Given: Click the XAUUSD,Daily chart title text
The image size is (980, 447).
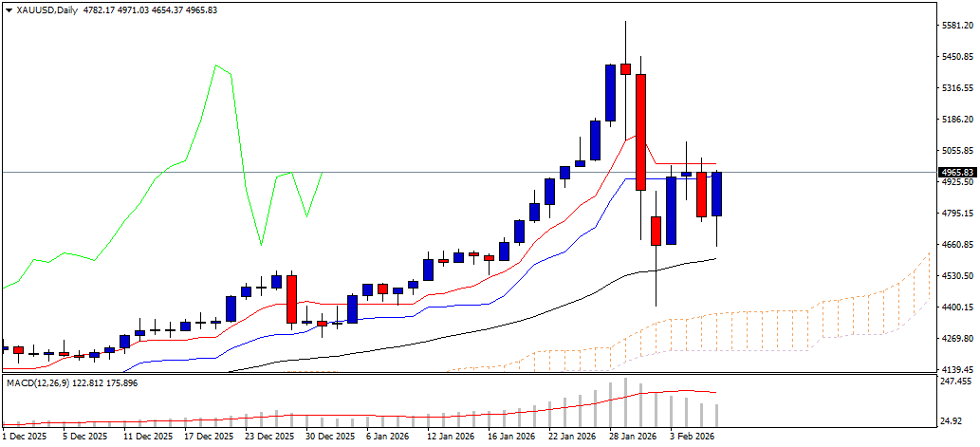Looking at the screenshot, I should pos(43,10).
